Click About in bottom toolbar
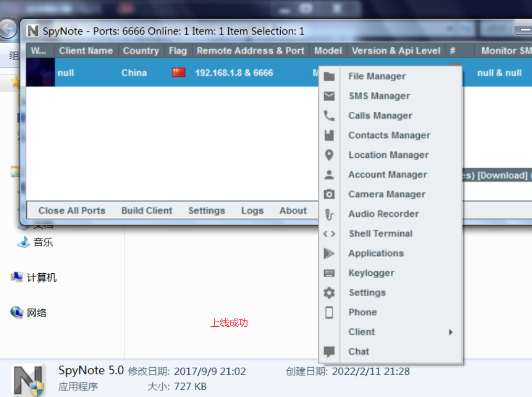 pyautogui.click(x=293, y=210)
